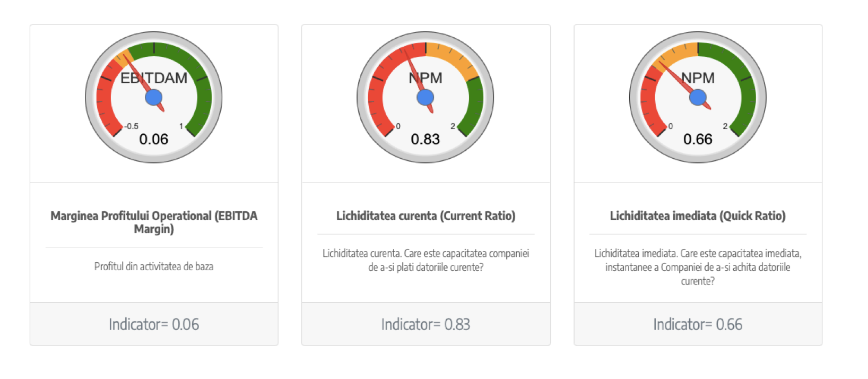Click the Indicator= 0.06 footer
This screenshot has height=379, width=868.
pos(154,324)
